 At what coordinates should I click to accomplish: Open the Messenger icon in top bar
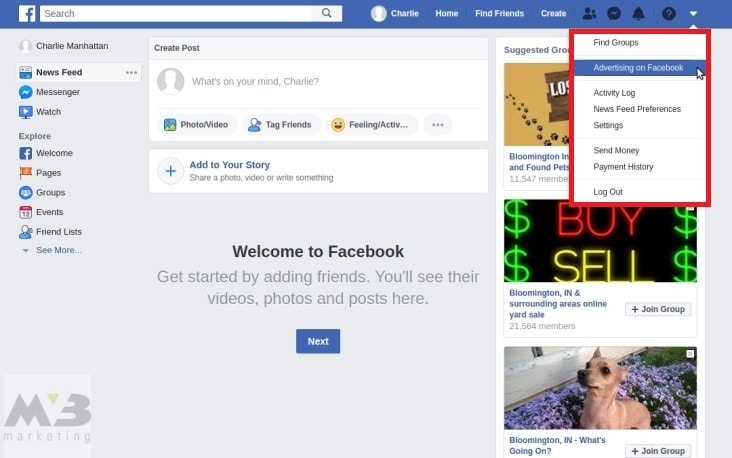pyautogui.click(x=614, y=14)
